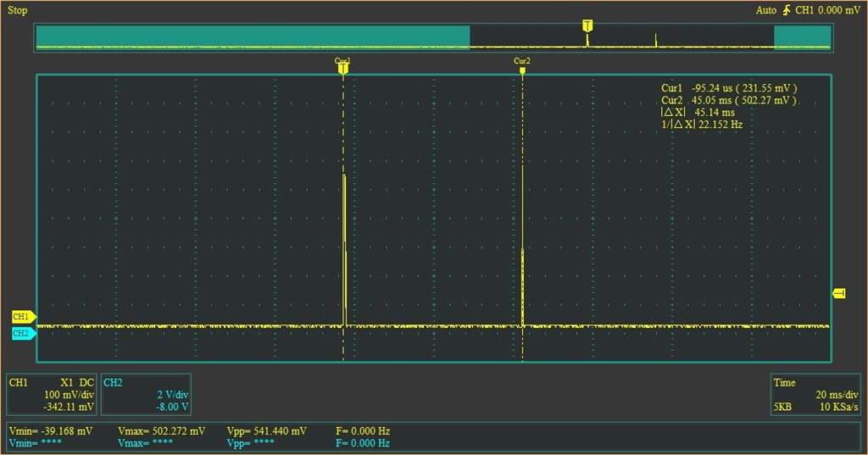Open the CH1 settings panel
Screen dimensions: 868x455
point(51,394)
